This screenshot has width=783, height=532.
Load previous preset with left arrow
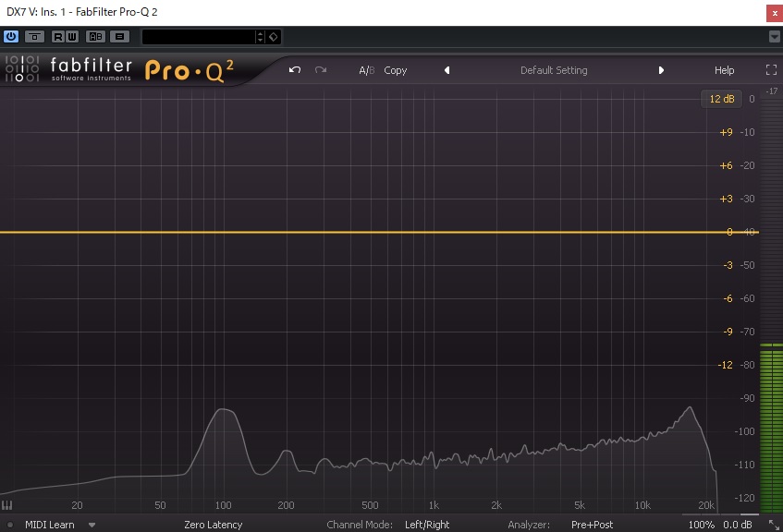[x=447, y=70]
